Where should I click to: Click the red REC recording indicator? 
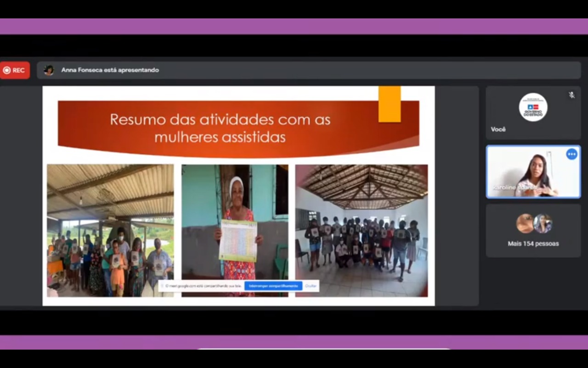tap(14, 70)
